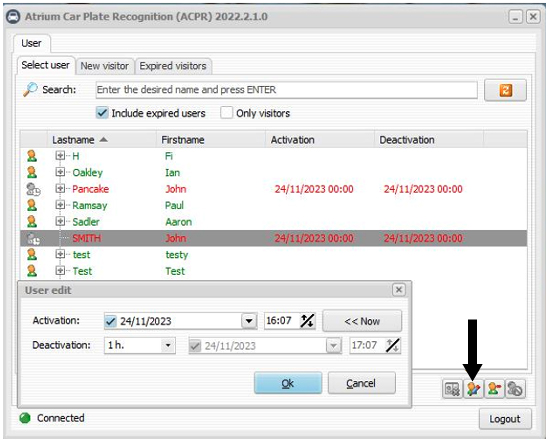Click the expired visitor icon beside Pancake
The height and width of the screenshot is (443, 550).
pos(33,189)
